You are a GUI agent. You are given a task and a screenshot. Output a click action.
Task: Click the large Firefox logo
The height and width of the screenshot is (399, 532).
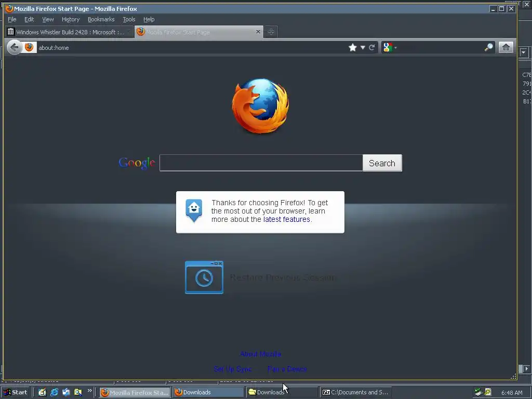pos(260,105)
